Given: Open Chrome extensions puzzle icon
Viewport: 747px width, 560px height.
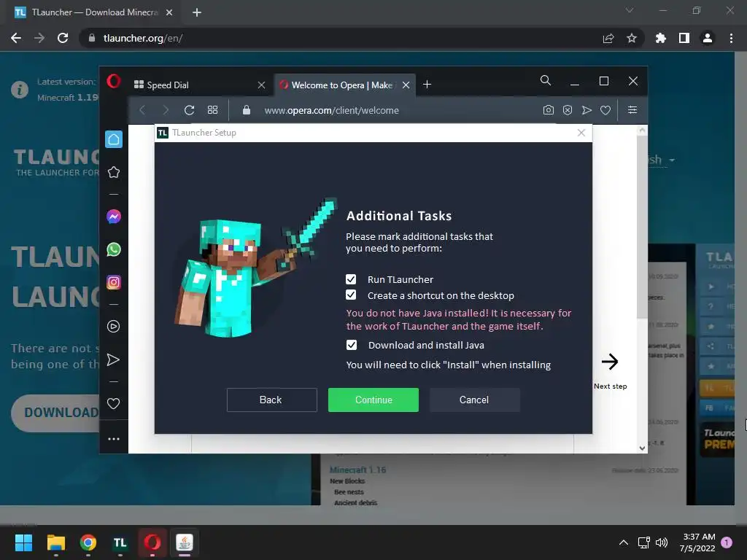Looking at the screenshot, I should coord(661,38).
